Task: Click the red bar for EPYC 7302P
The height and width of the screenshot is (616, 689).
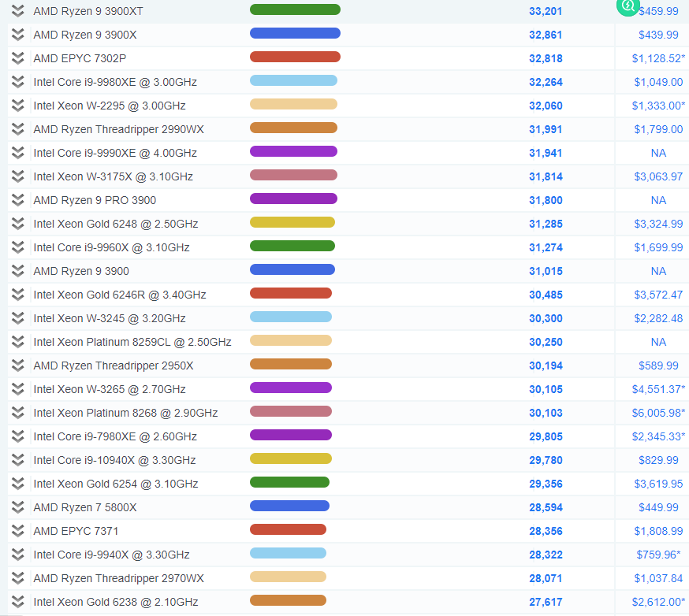Action: click(x=296, y=57)
